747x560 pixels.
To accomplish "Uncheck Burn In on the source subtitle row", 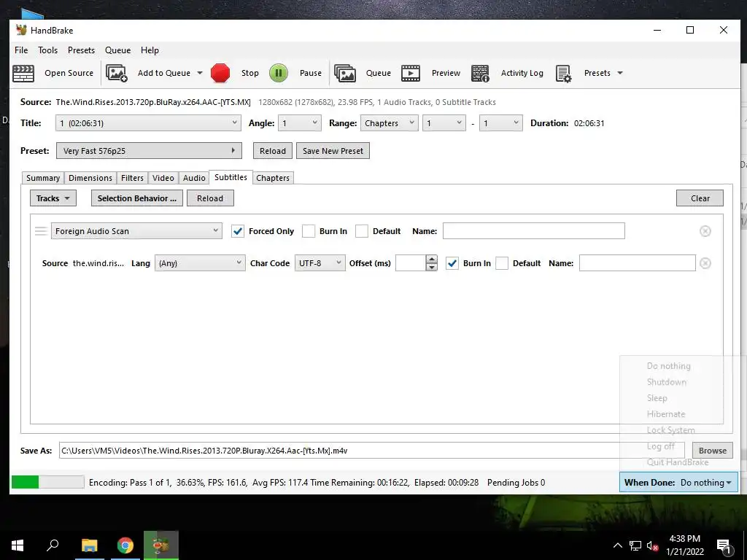I will (x=452, y=263).
